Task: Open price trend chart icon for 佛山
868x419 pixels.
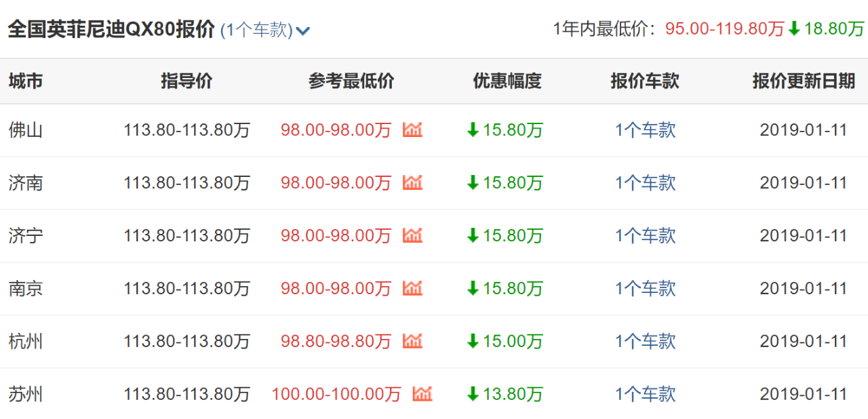Action: [x=412, y=129]
